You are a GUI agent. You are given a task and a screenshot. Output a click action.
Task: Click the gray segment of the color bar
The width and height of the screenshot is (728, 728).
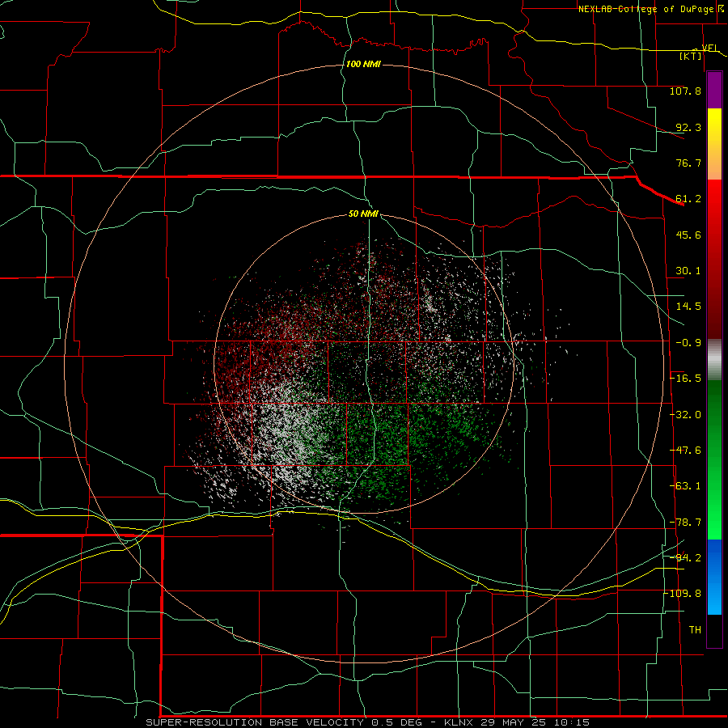[x=714, y=360]
